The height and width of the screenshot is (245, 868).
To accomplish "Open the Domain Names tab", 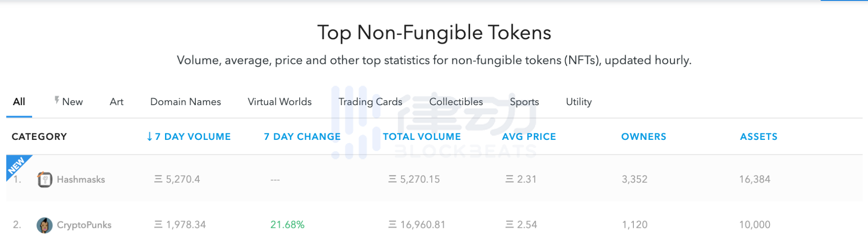I will coord(185,102).
